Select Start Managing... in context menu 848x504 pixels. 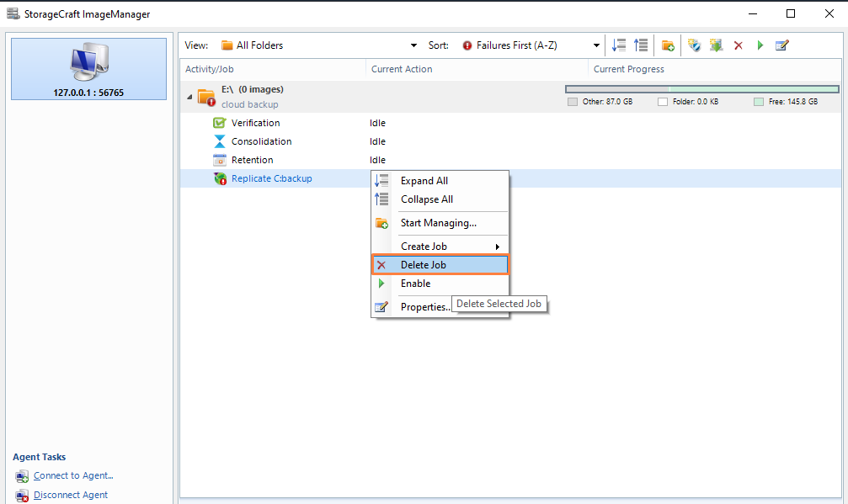(x=440, y=223)
